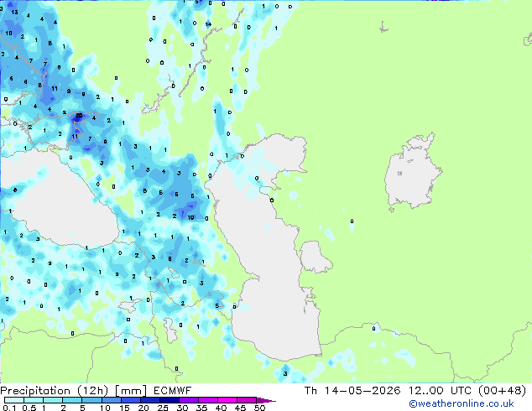Screen dimensions: 532x411
Task: Click the map precipitation value 14
Action: [x=208, y=24]
